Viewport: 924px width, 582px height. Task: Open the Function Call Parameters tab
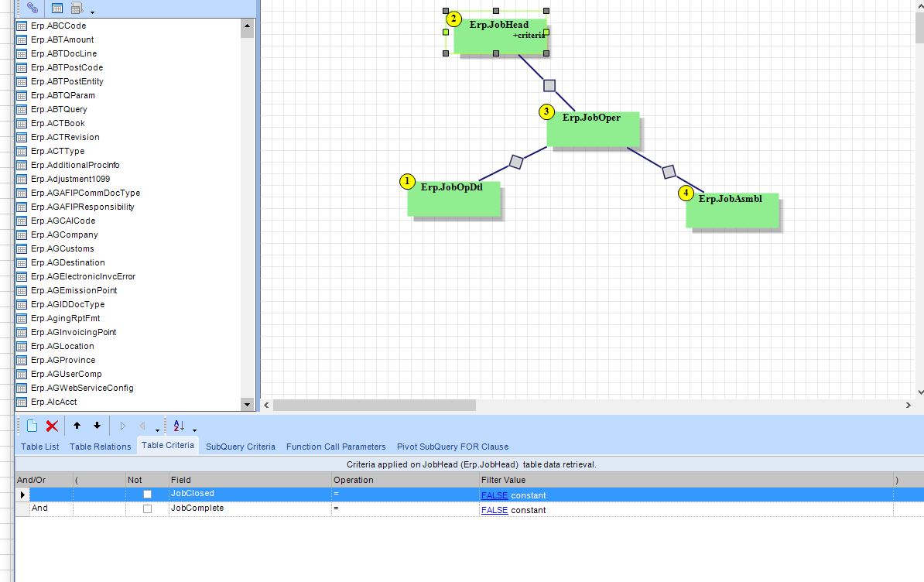pyautogui.click(x=336, y=447)
